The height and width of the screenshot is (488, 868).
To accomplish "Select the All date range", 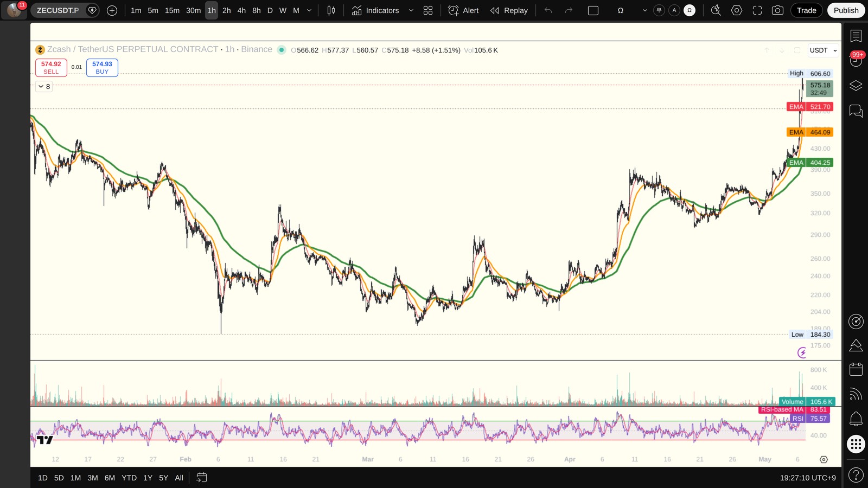I will (x=179, y=478).
